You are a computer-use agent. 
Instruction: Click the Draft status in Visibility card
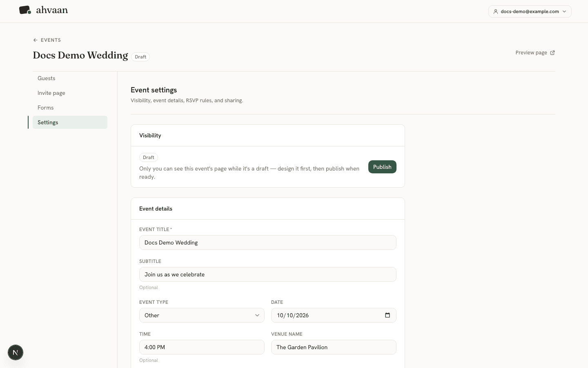tap(149, 157)
